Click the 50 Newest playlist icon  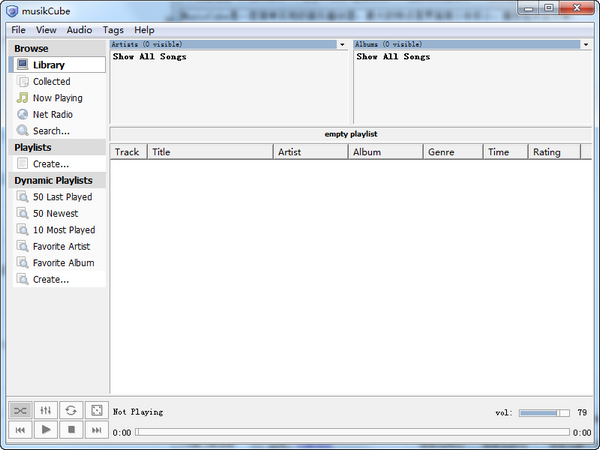pos(23,213)
